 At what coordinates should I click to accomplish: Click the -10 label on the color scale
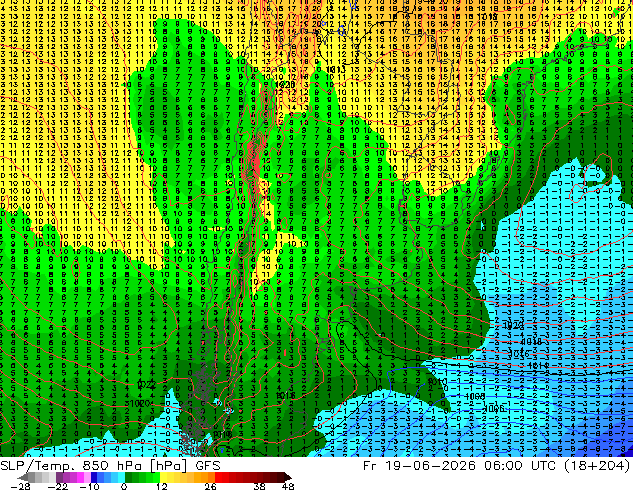(89, 486)
